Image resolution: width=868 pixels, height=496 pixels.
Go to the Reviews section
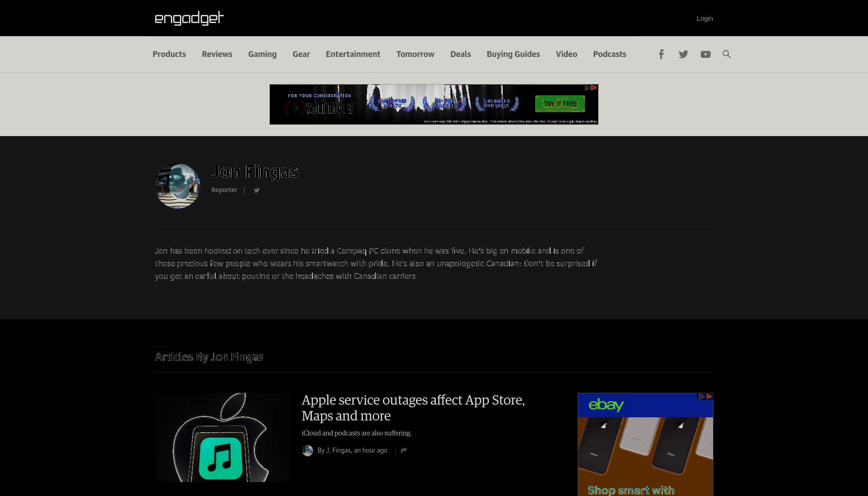pos(217,54)
